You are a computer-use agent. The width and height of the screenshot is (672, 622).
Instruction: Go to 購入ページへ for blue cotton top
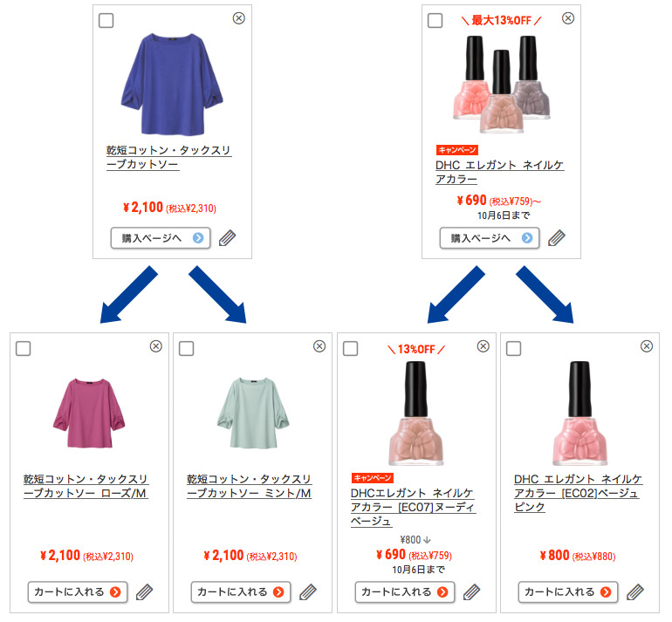[x=161, y=238]
